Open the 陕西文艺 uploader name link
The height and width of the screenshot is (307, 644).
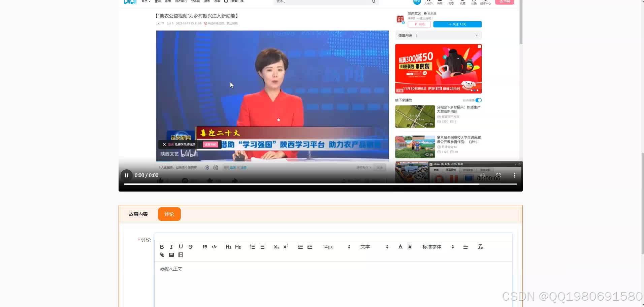(x=414, y=13)
